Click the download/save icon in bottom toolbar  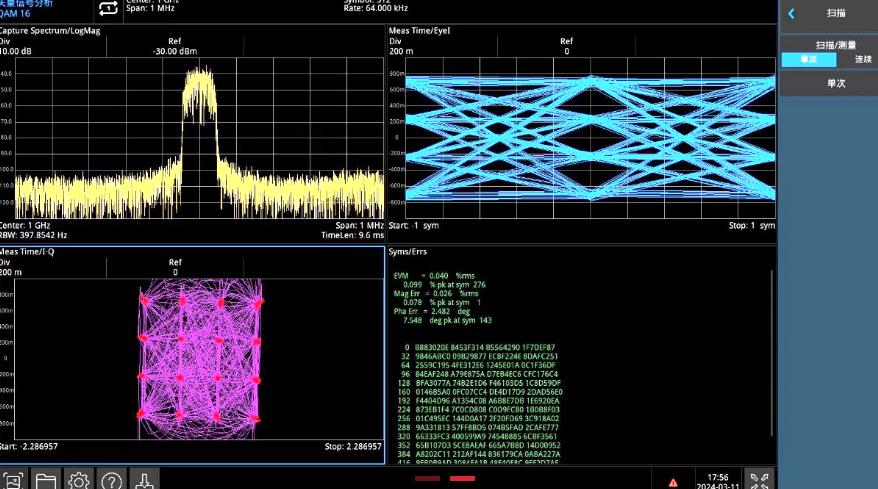pyautogui.click(x=145, y=480)
